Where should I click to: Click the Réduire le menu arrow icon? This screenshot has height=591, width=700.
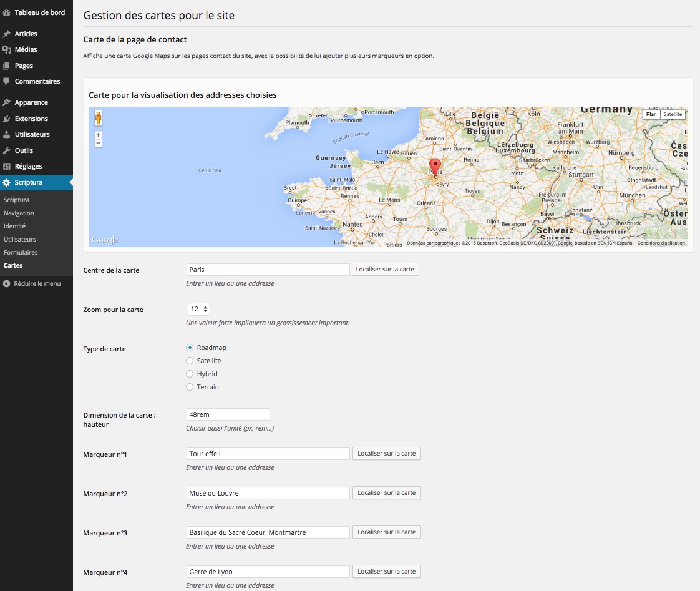[6, 284]
